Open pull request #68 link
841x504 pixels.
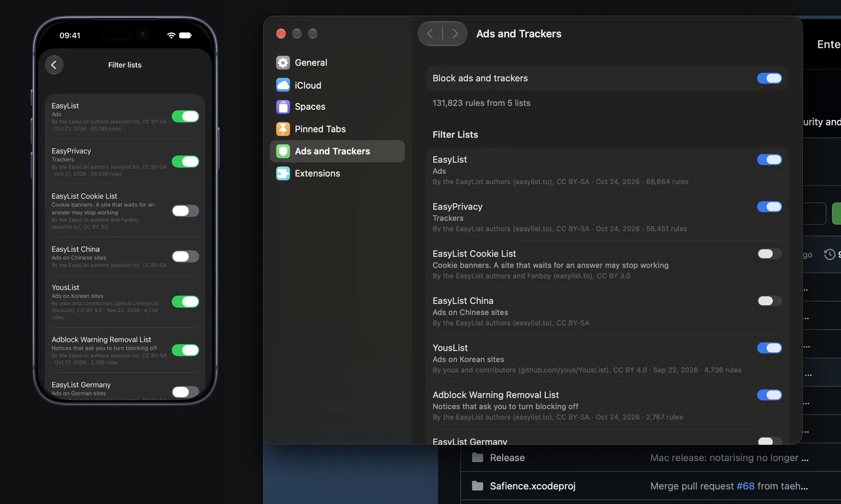[x=745, y=486]
